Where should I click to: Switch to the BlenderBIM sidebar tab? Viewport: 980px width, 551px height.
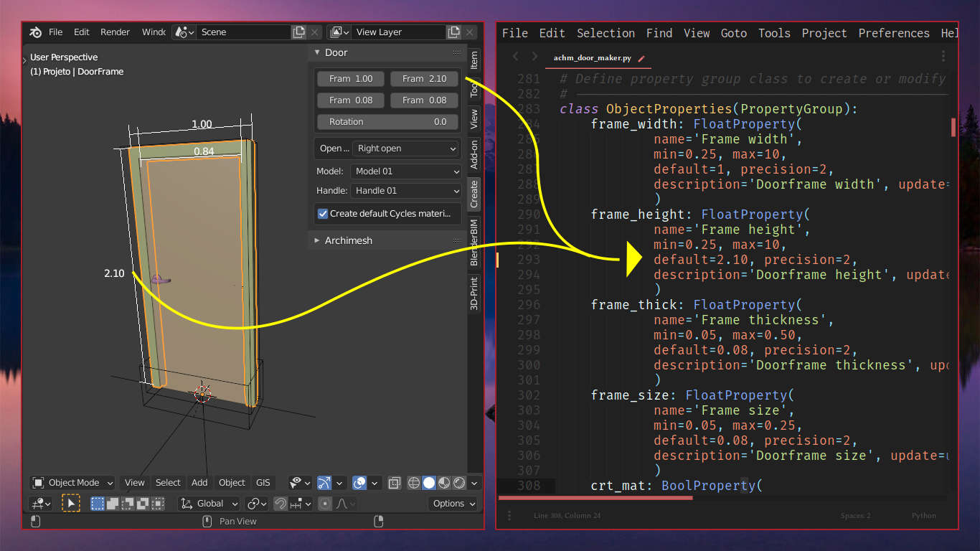(474, 243)
